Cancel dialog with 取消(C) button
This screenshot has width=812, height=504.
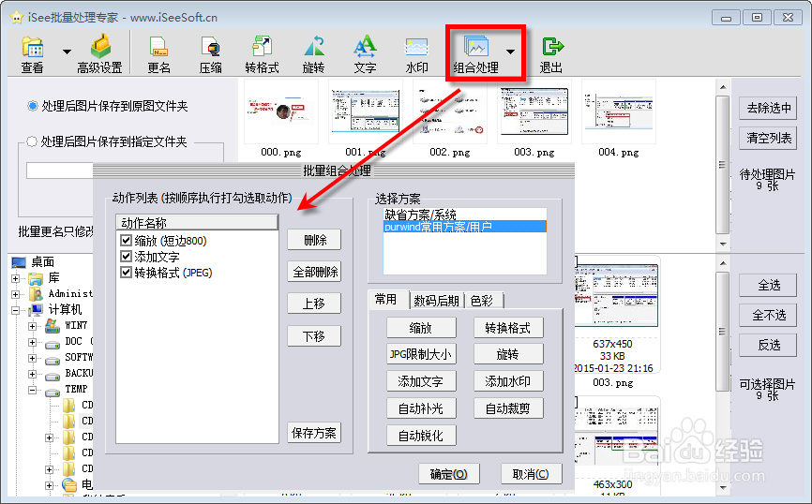[x=531, y=474]
